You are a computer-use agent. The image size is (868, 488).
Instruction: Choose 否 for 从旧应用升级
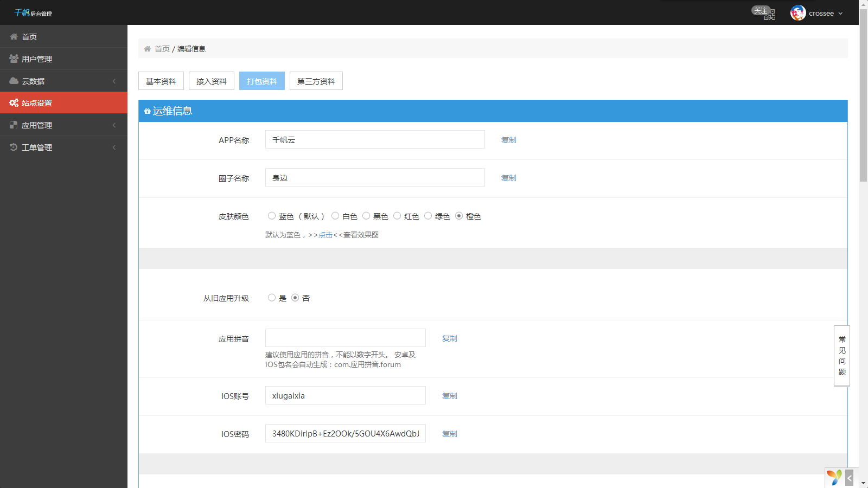point(295,298)
